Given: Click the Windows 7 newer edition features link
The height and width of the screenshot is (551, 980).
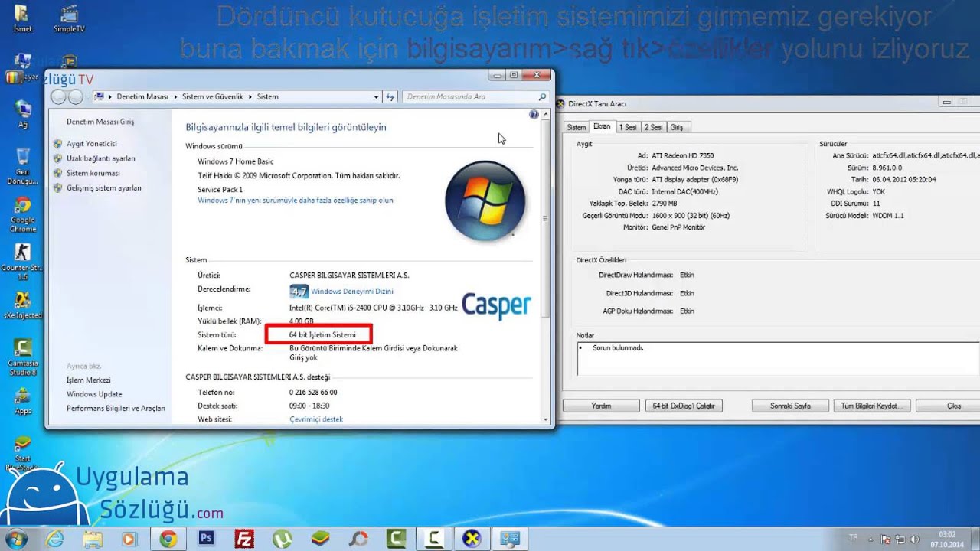Looking at the screenshot, I should [x=296, y=201].
